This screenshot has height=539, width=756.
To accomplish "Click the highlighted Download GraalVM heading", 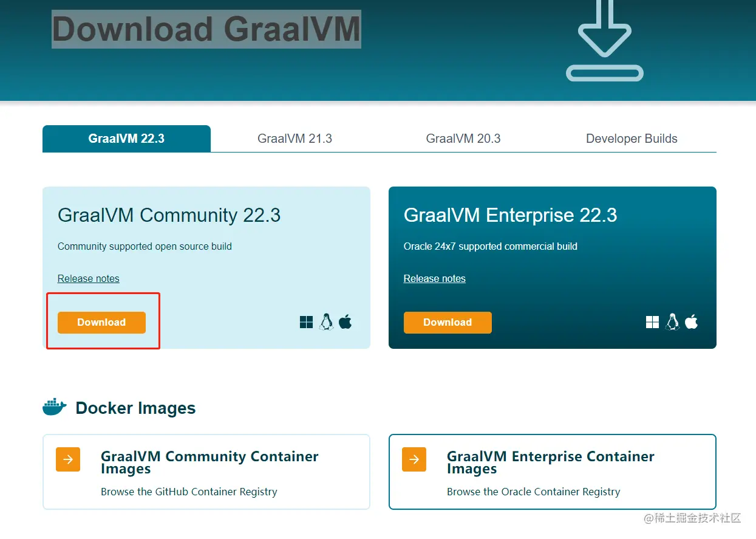I will (x=206, y=29).
